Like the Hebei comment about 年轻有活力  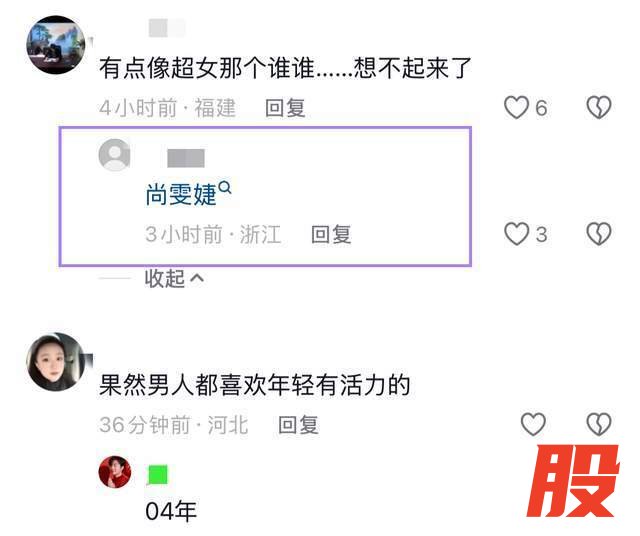[x=533, y=424]
